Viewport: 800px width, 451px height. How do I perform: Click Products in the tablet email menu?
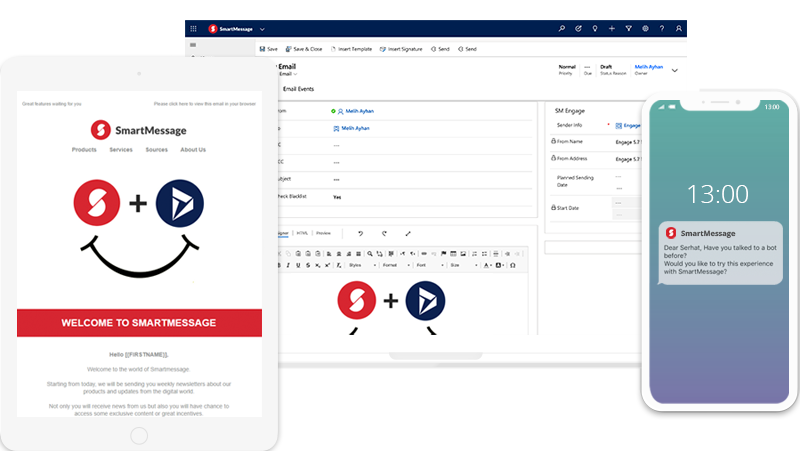point(84,149)
